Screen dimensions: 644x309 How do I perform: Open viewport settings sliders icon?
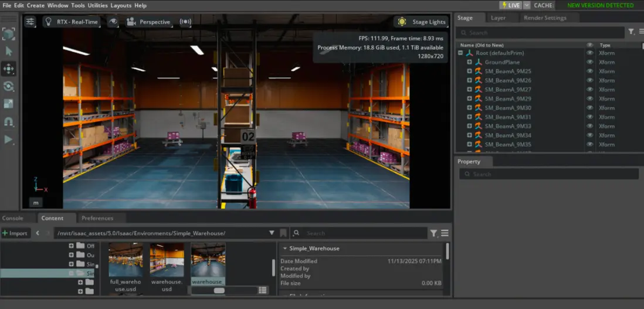[30, 22]
